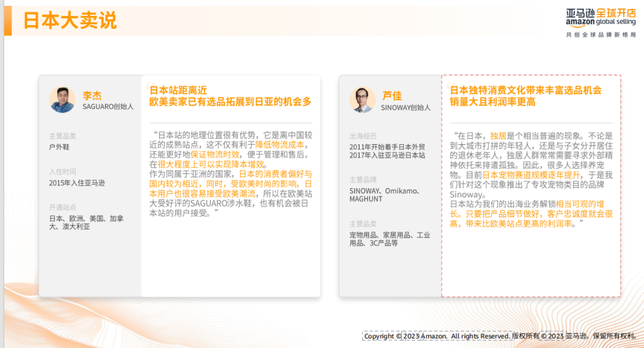The height and width of the screenshot is (348, 644).
Task: Click the name 芦佳
Action: click(392, 95)
